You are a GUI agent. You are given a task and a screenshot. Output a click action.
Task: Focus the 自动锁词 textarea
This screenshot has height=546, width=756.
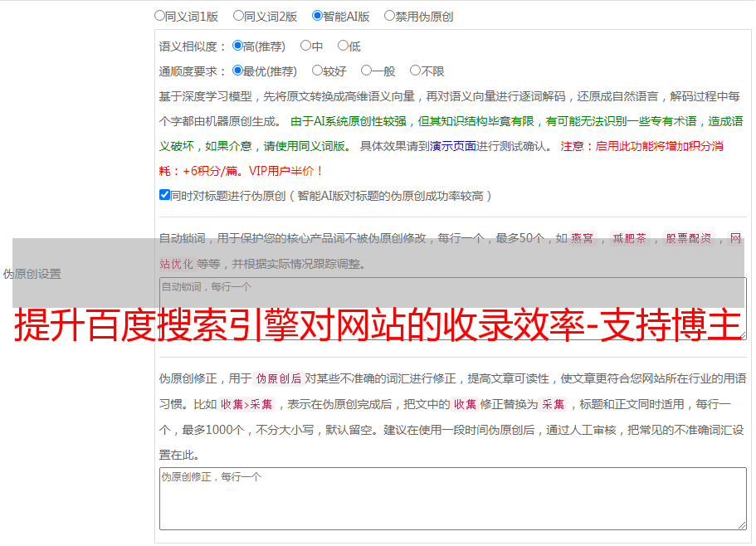(x=453, y=309)
